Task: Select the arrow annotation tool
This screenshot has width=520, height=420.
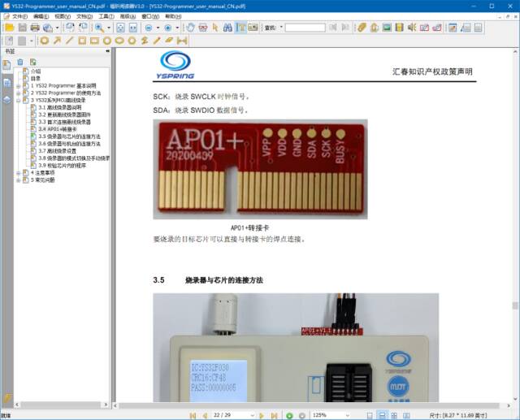Action: pos(57,41)
